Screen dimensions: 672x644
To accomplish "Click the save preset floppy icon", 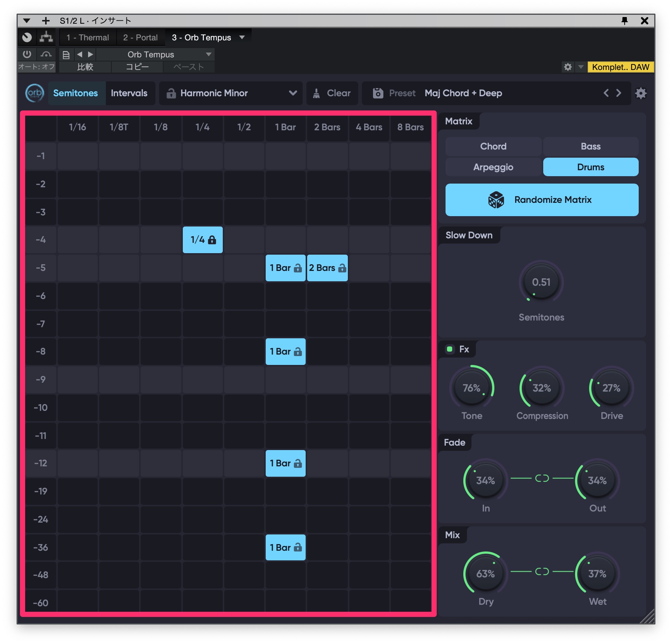I will pos(377,93).
